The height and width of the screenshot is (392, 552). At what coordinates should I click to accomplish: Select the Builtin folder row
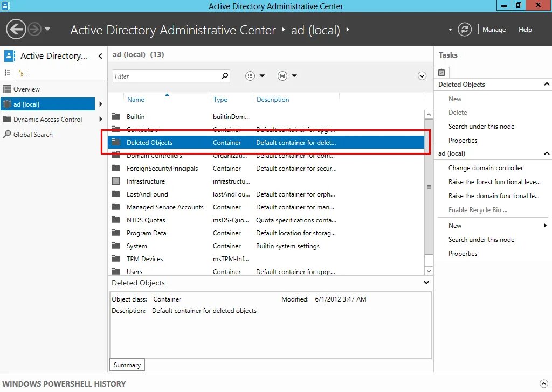pos(266,117)
